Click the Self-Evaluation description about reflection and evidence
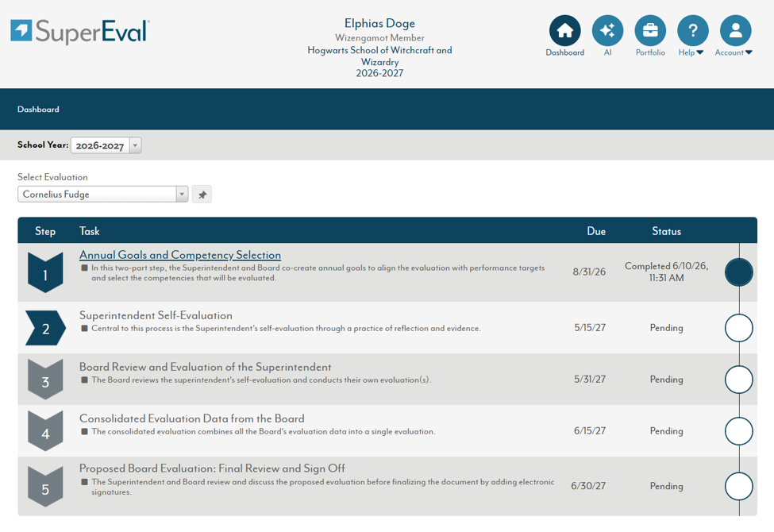The image size is (774, 532). point(286,328)
